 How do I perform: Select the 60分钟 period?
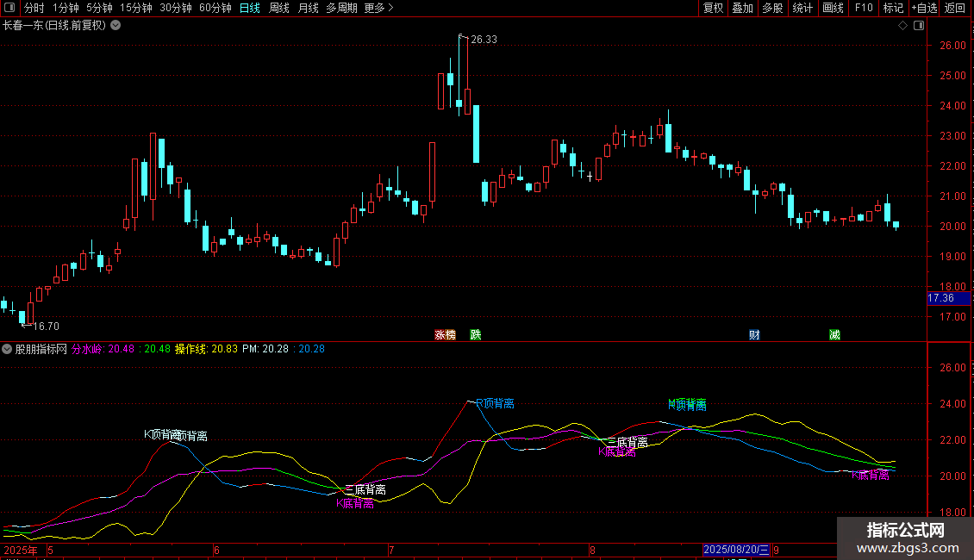coord(215,8)
